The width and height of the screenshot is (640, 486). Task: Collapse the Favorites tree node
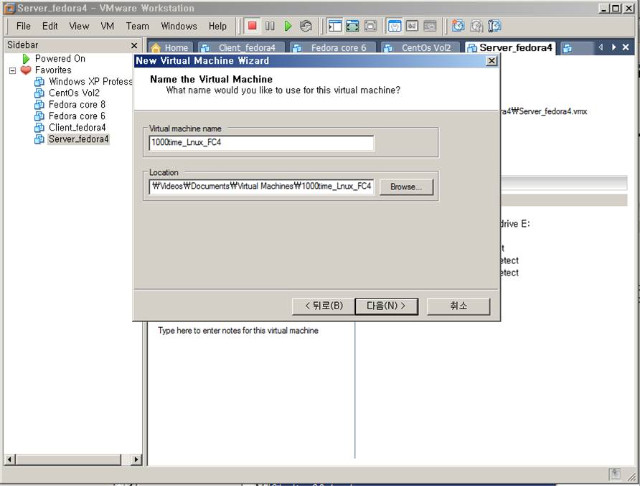pos(13,71)
